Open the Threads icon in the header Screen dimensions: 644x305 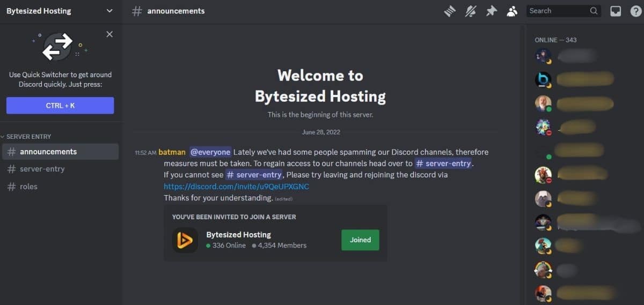pos(450,11)
